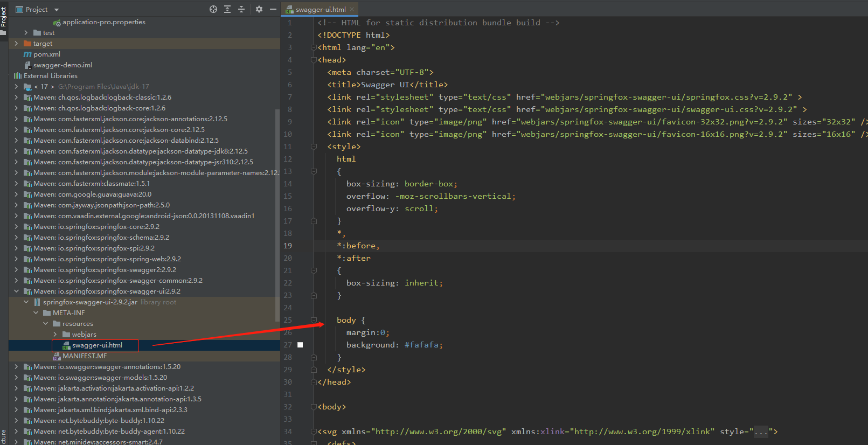
Task: Hide the Project tool window with minus icon
Action: tap(273, 9)
